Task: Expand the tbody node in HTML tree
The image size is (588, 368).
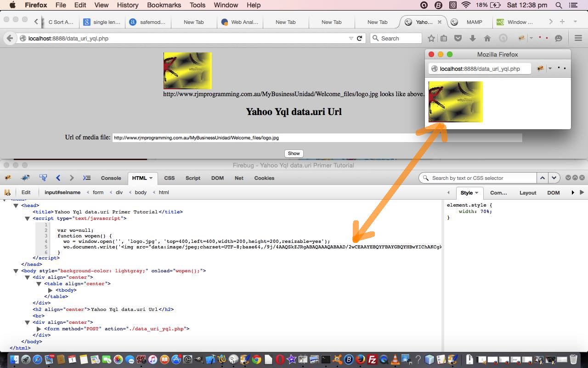Action: point(51,290)
